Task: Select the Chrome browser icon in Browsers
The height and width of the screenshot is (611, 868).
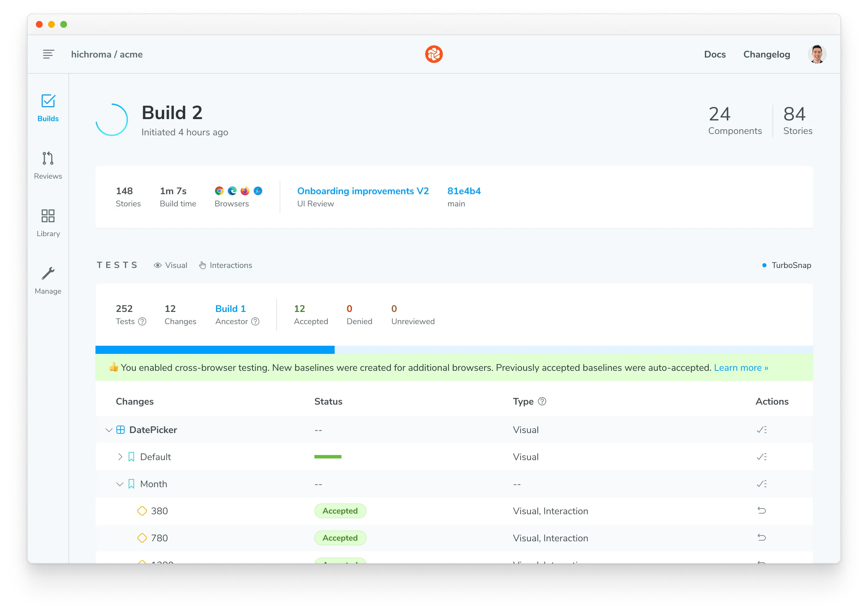Action: 219,191
